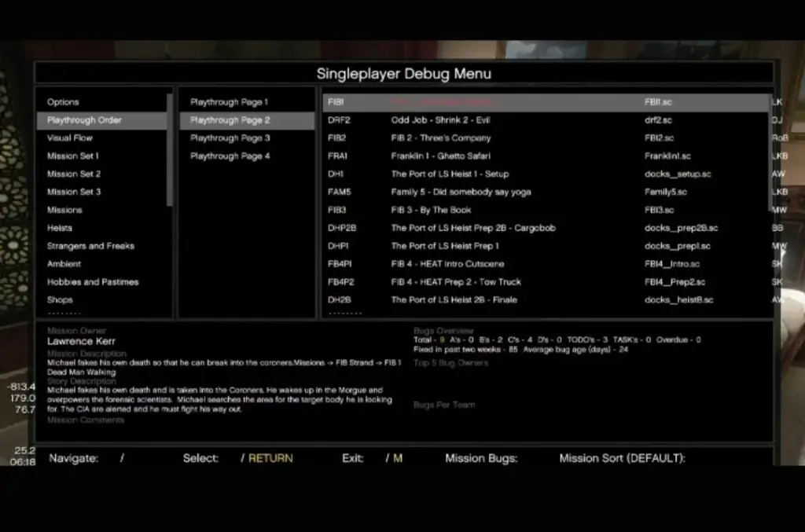
Task: Select Playthrough Order menu entry
Action: pos(101,120)
